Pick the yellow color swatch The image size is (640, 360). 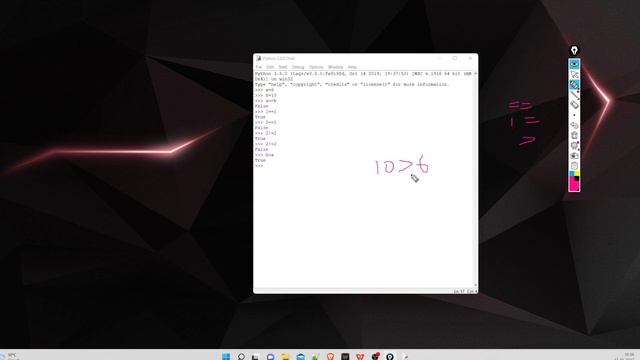pos(577,174)
